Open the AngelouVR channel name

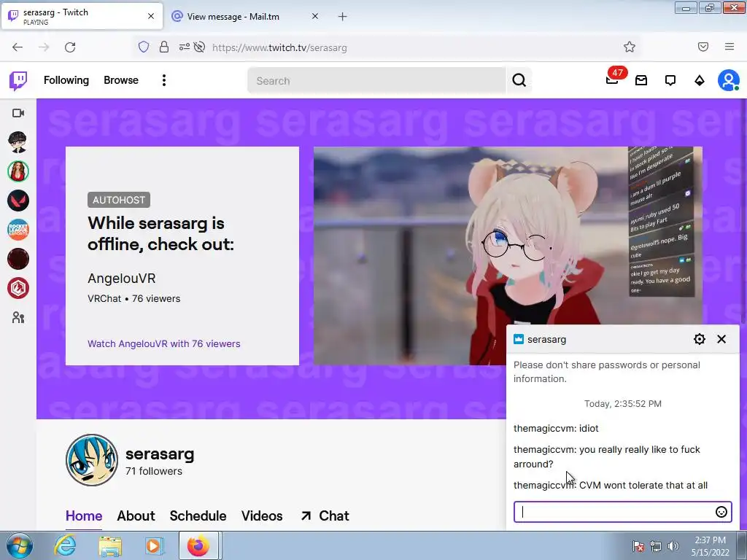tap(122, 278)
